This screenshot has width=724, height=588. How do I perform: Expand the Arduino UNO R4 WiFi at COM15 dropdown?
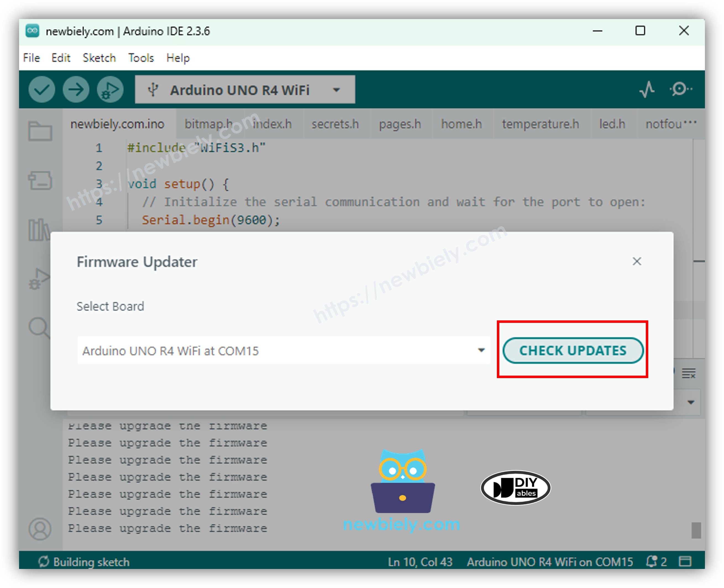[x=481, y=350]
